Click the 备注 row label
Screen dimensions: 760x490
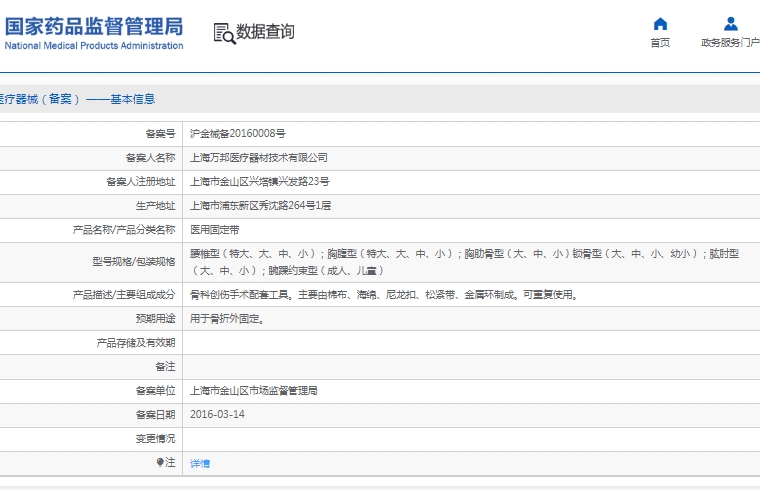165,367
